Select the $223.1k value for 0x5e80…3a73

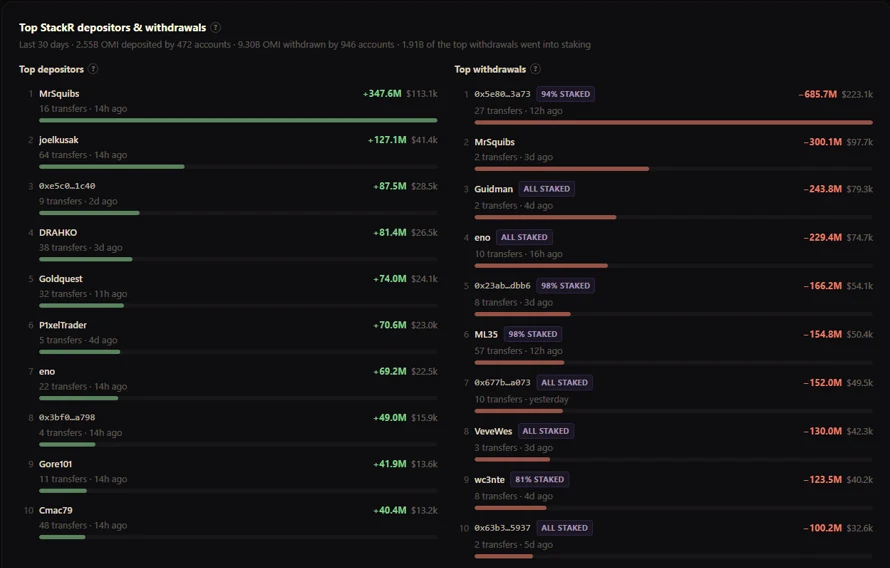857,94
